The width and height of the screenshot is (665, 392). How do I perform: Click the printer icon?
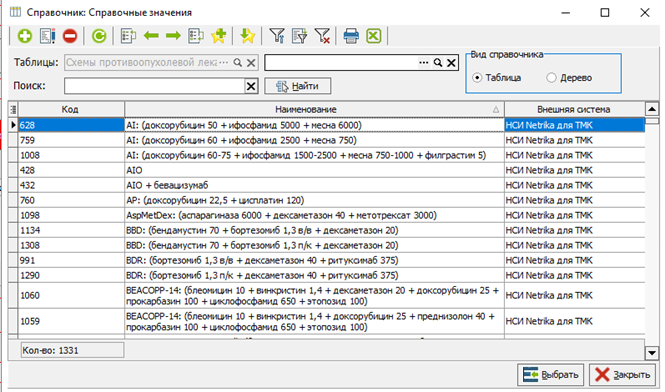coord(351,36)
